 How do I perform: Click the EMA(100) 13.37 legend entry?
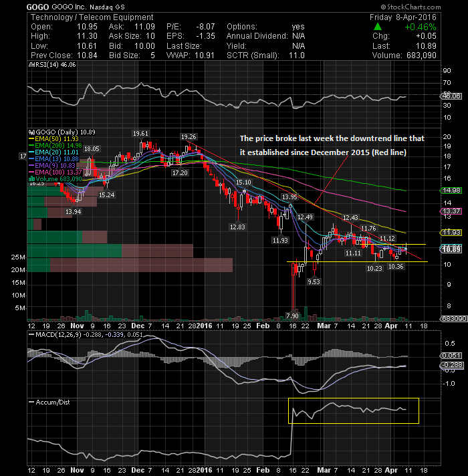coord(55,172)
